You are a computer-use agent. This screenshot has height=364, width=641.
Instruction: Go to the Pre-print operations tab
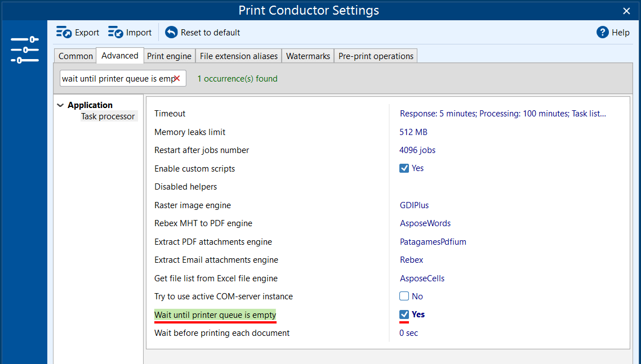point(376,56)
